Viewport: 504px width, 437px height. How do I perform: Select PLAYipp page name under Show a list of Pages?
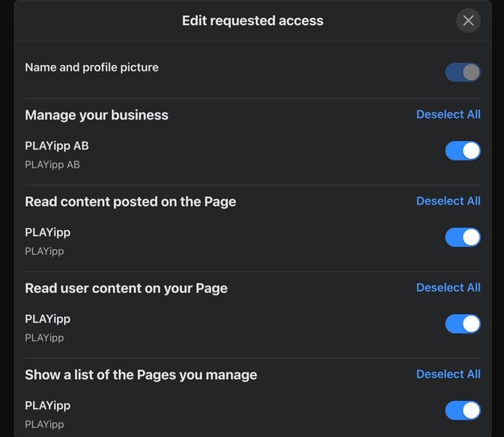coord(47,406)
